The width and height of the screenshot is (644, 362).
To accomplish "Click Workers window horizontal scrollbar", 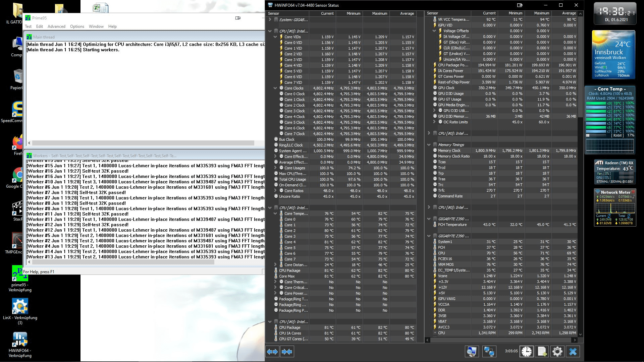I will [123, 262].
